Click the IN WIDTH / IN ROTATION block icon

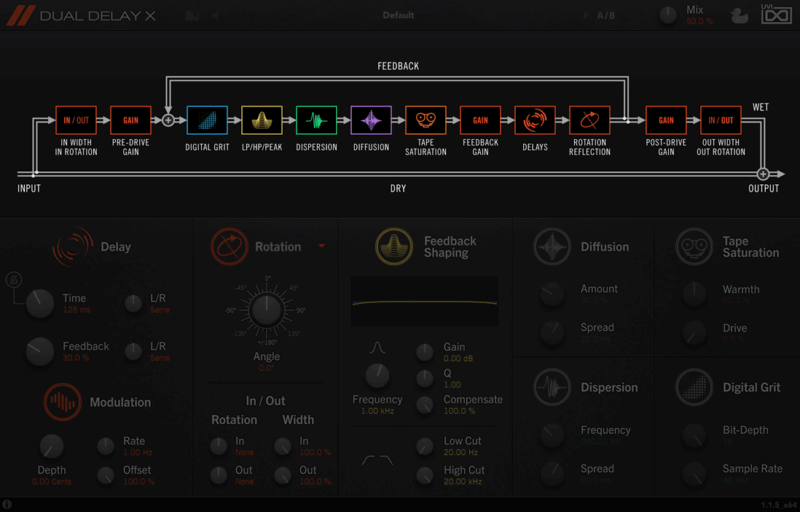[x=76, y=120]
